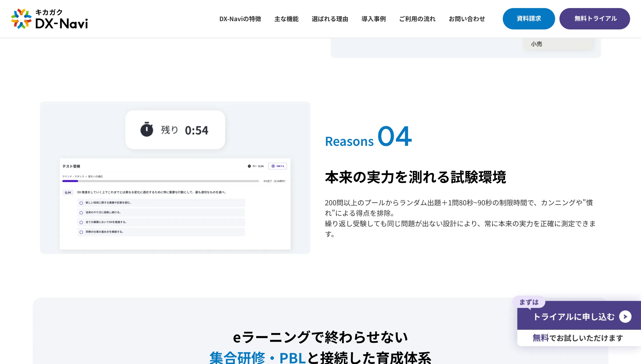
Task: Start with the 無料トライアル header button
Action: click(595, 19)
